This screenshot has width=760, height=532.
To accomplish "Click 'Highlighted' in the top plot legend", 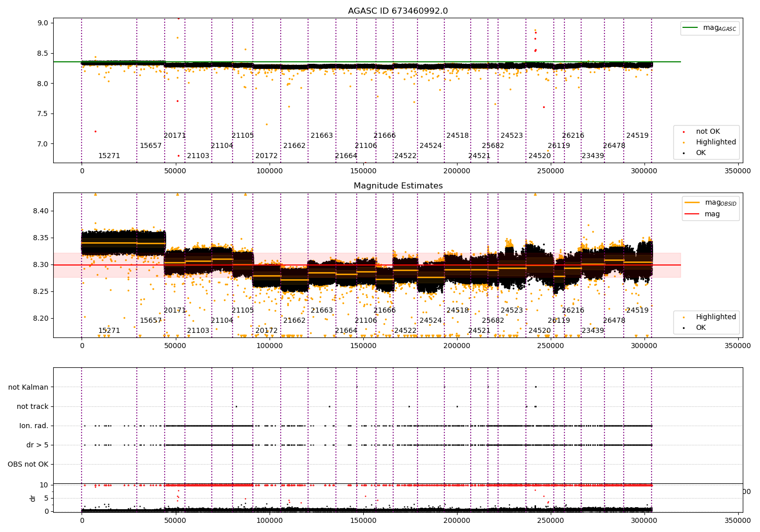I will tap(716, 142).
